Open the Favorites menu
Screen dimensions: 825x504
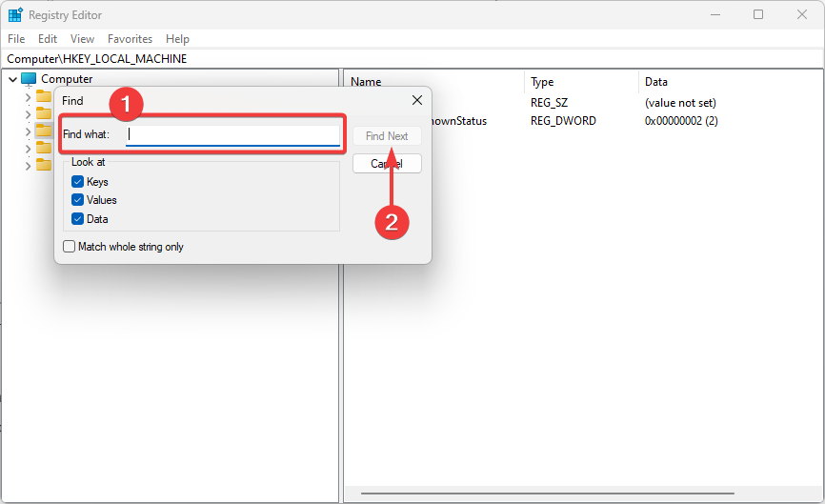(130, 39)
